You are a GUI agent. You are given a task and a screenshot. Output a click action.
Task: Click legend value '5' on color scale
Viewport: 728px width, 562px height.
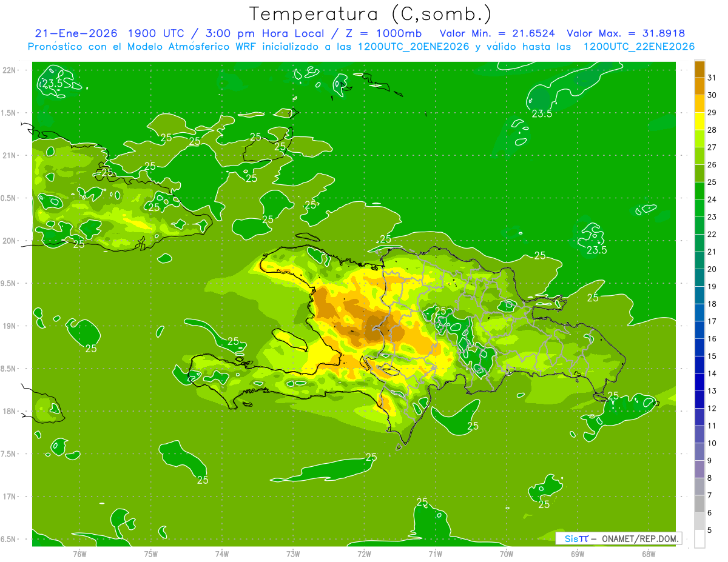[x=710, y=530]
